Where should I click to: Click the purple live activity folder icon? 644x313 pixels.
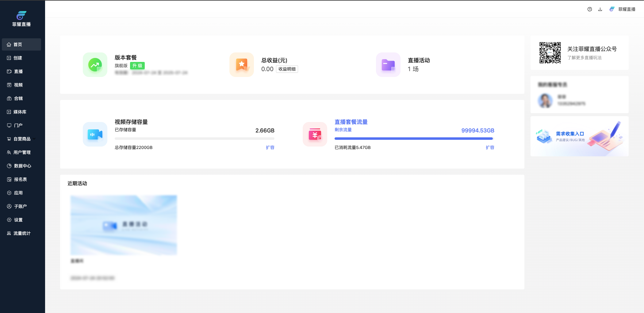coord(388,65)
